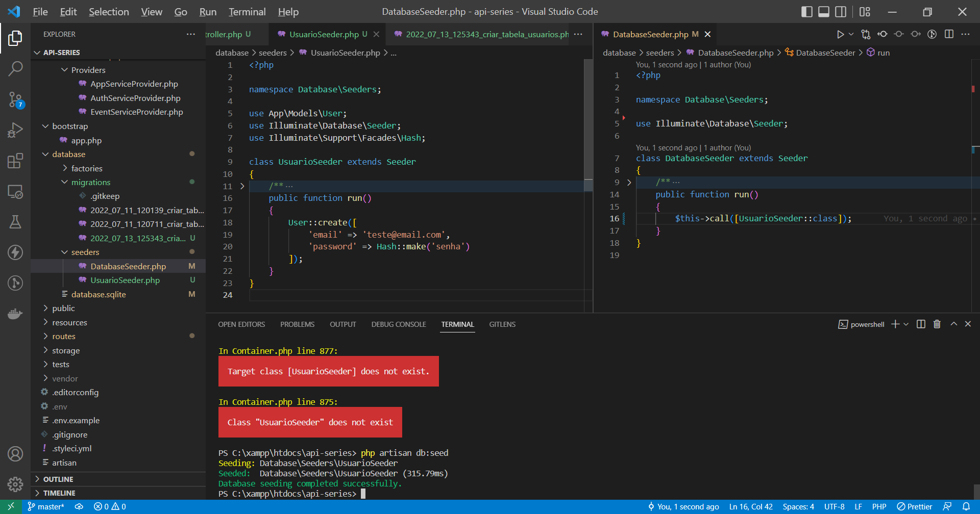980x514 pixels.
Task: Click errors and warnings count in status bar
Action: (x=110, y=506)
